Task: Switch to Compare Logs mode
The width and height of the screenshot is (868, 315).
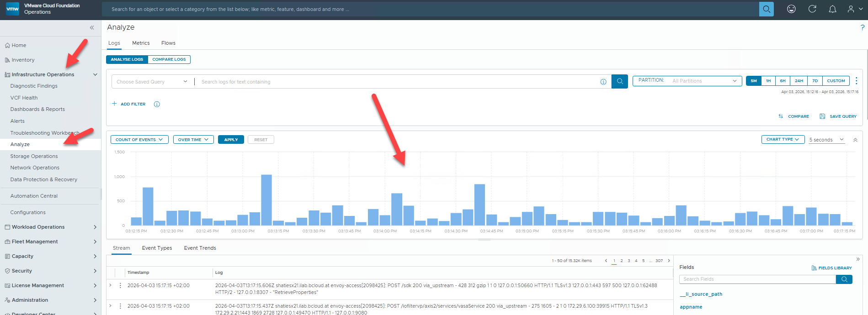Action: [169, 59]
